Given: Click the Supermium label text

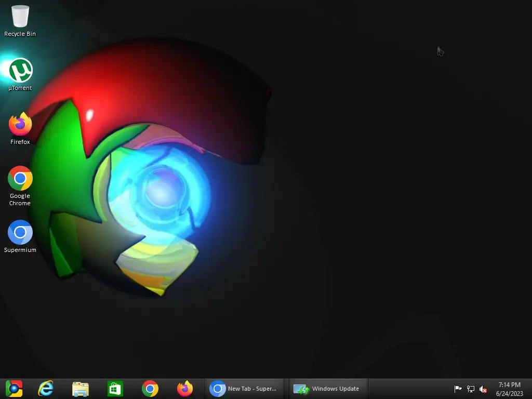Looking at the screenshot, I should click(20, 250).
